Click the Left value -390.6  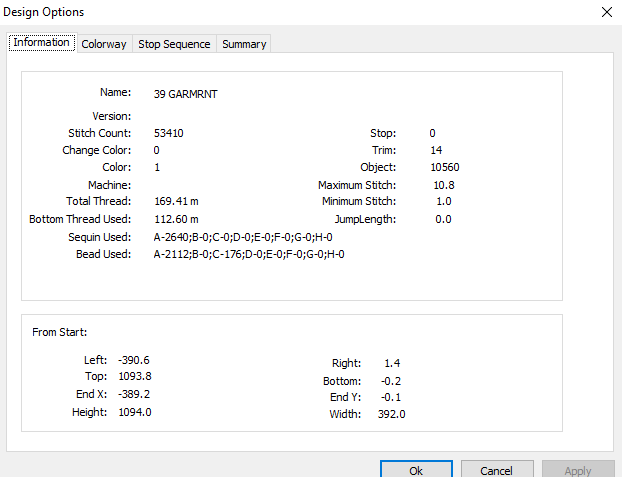pos(134,360)
